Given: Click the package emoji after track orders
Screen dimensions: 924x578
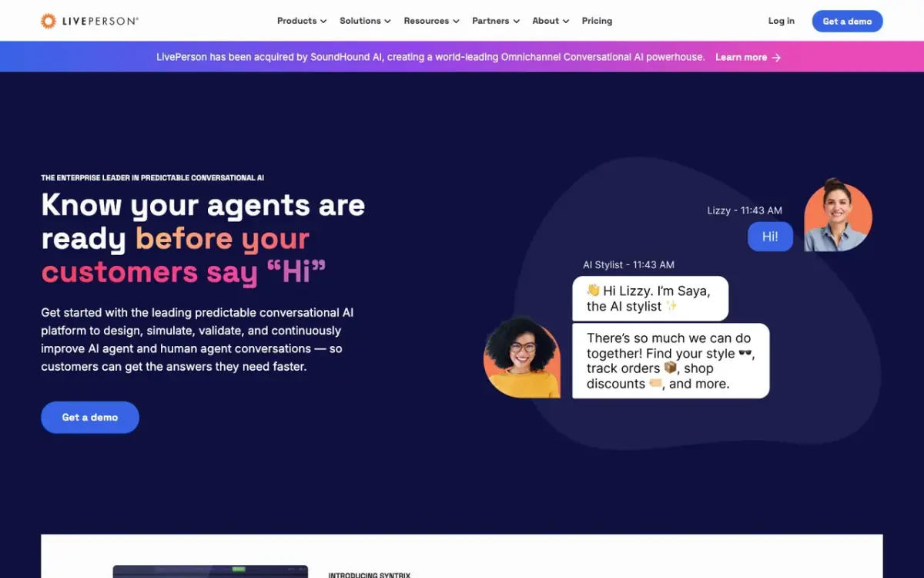Looking at the screenshot, I should coord(671,368).
